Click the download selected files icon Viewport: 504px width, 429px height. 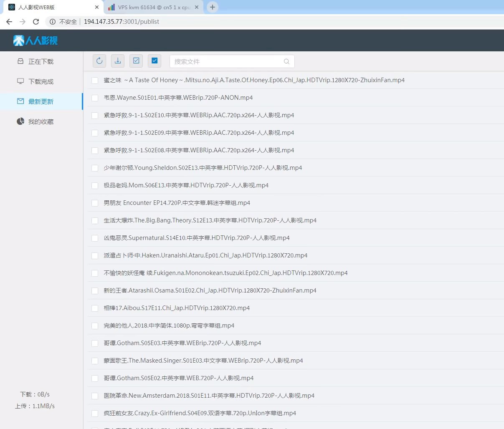point(118,61)
